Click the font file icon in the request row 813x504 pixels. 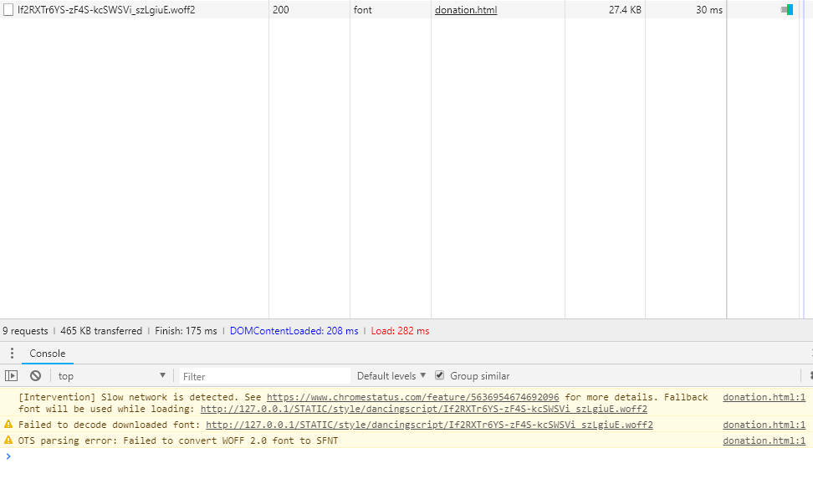pos(8,10)
